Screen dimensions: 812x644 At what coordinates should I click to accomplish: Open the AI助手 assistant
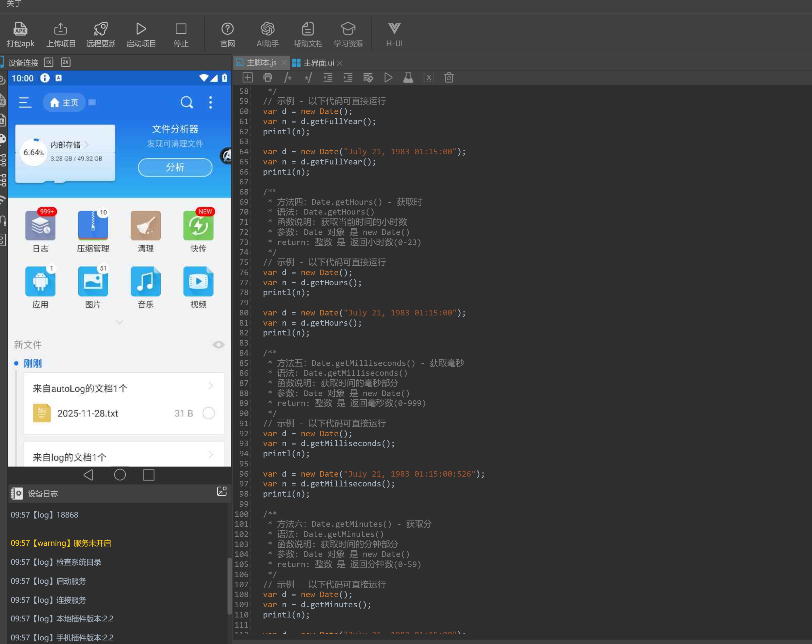pyautogui.click(x=267, y=29)
